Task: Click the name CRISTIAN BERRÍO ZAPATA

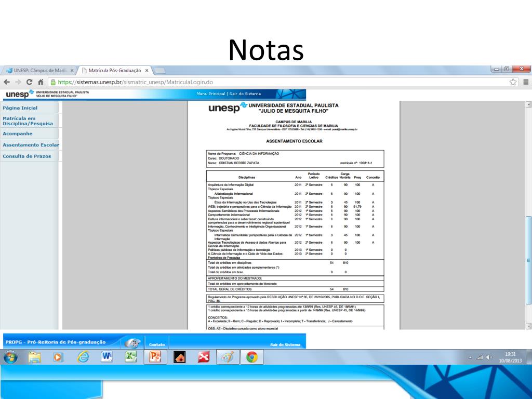Action: click(239, 163)
